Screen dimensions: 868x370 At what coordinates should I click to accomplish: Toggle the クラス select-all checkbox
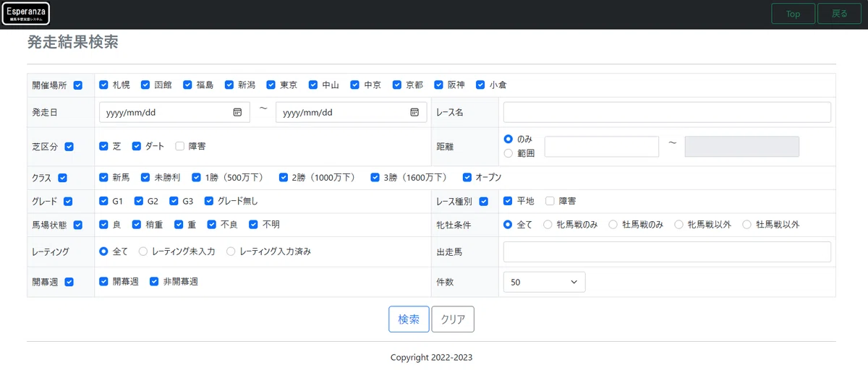point(62,178)
